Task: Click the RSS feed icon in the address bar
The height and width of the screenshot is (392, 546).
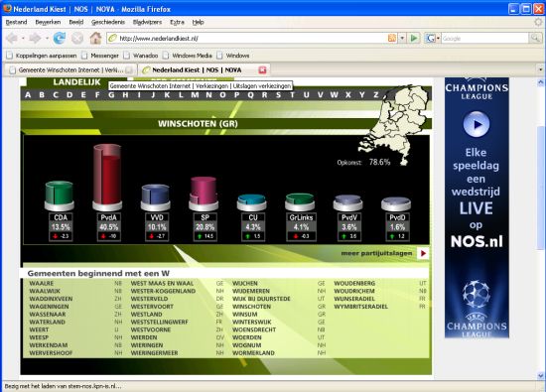Action: tap(392, 38)
